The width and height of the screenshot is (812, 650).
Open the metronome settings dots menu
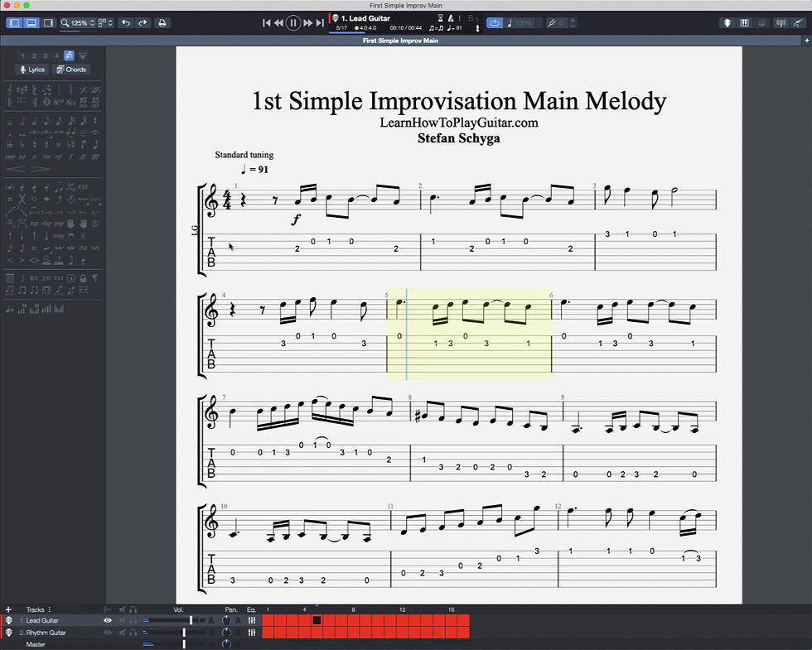tap(459, 18)
